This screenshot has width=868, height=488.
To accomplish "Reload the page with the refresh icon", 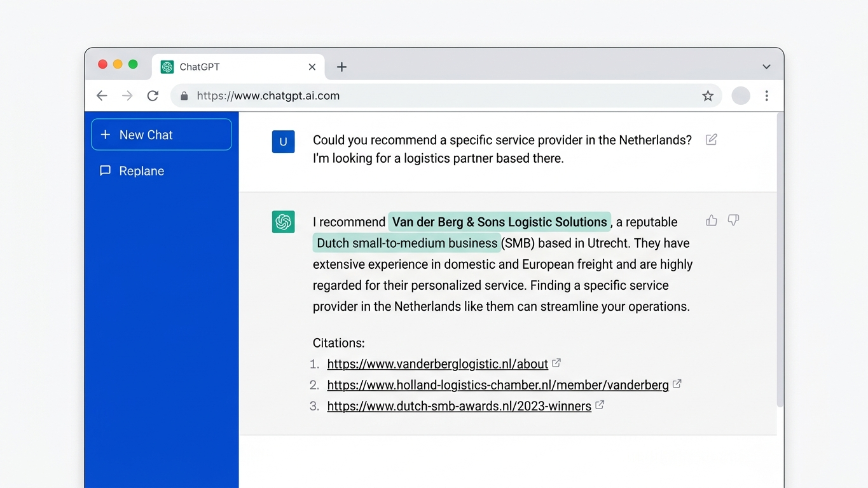I will 153,96.
